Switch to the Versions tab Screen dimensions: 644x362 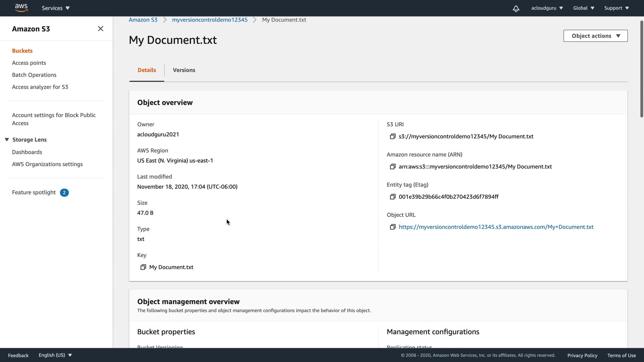pos(184,70)
